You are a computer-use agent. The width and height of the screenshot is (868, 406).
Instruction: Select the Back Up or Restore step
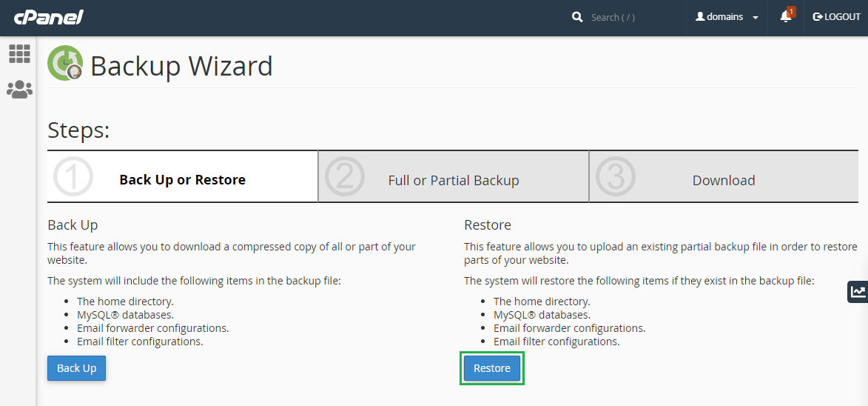(182, 180)
